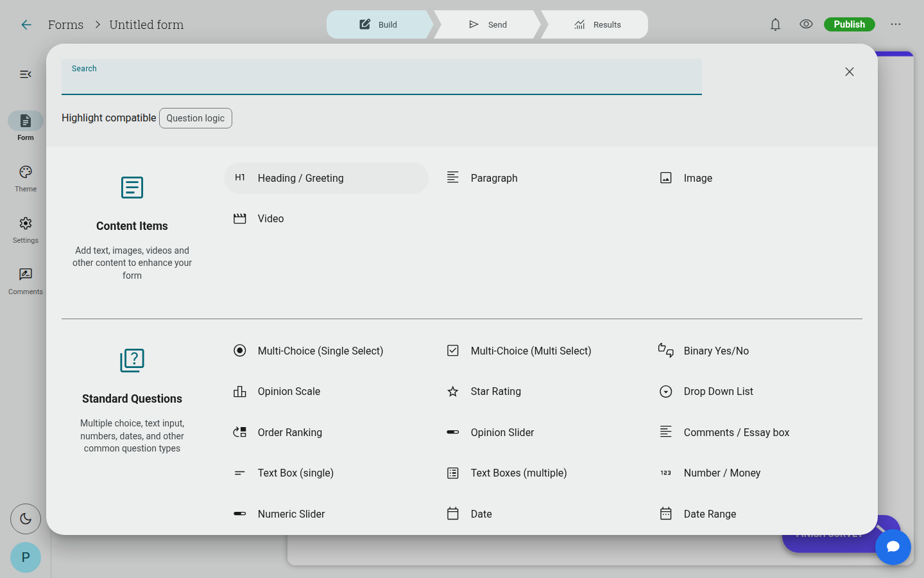Image resolution: width=924 pixels, height=578 pixels.
Task: Open the P user profile avatar
Action: (26, 557)
